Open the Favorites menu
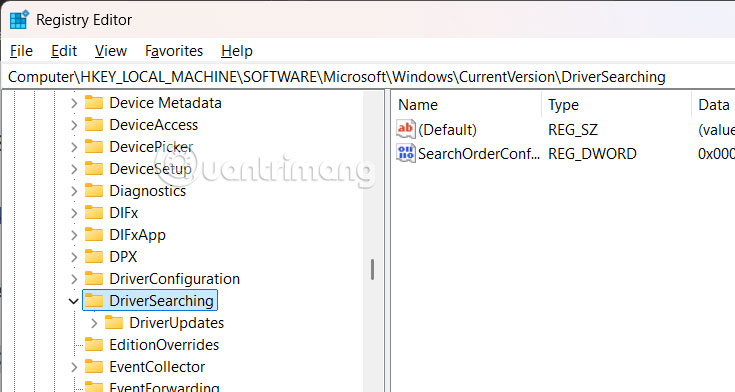 coord(174,51)
